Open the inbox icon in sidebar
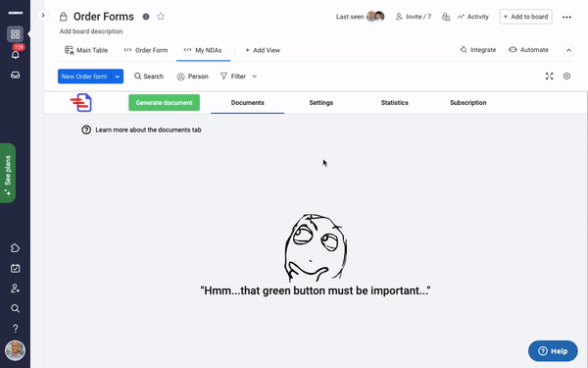 [x=15, y=76]
